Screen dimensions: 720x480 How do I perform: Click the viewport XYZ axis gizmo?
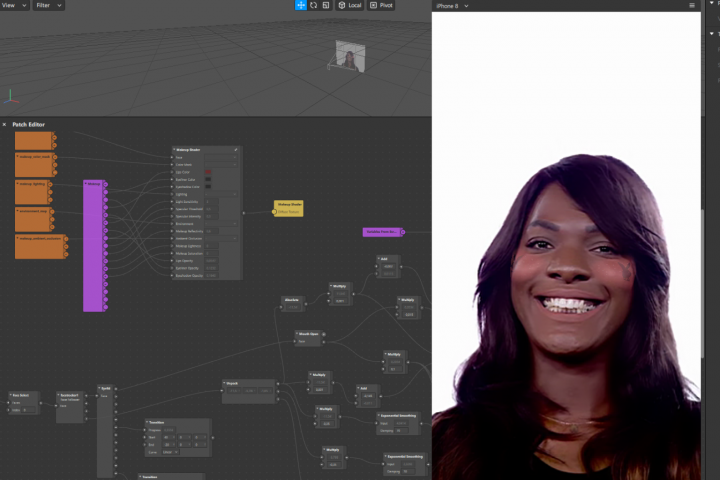click(x=11, y=96)
